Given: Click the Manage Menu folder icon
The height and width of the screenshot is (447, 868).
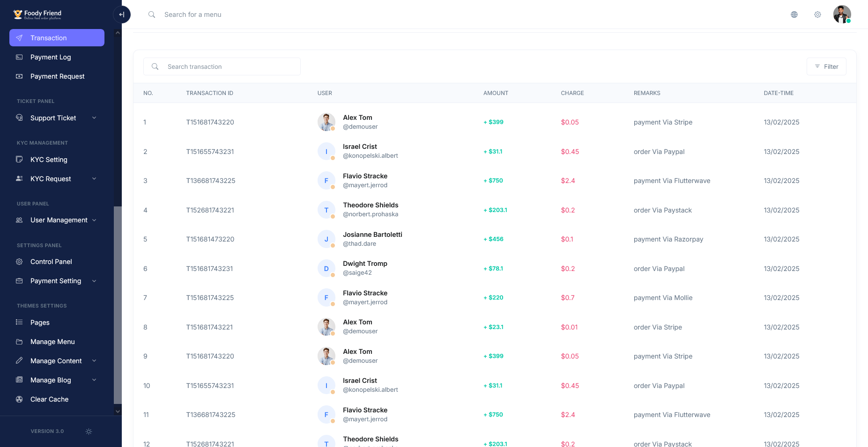Looking at the screenshot, I should tap(19, 342).
